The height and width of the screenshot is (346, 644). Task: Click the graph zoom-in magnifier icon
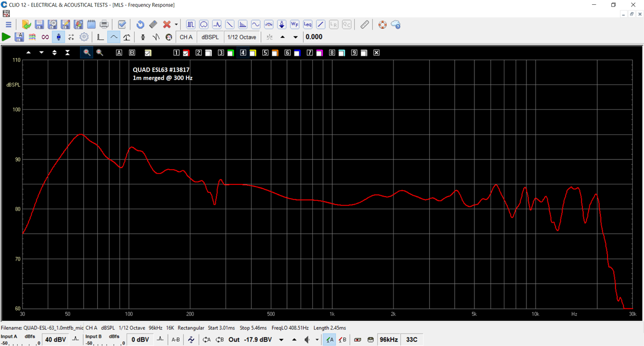(86, 53)
